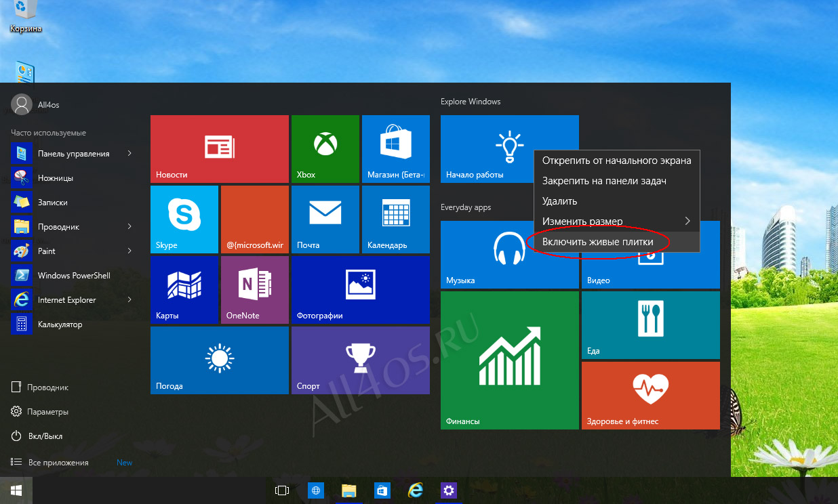Viewport: 838px width, 504px height.
Task: Open the Видео video tile
Action: (651, 271)
